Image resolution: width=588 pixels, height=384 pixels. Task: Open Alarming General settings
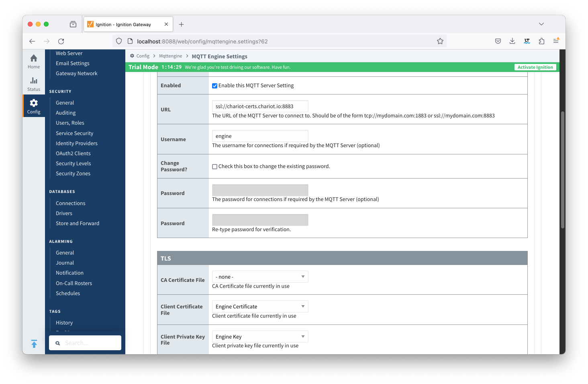click(65, 253)
